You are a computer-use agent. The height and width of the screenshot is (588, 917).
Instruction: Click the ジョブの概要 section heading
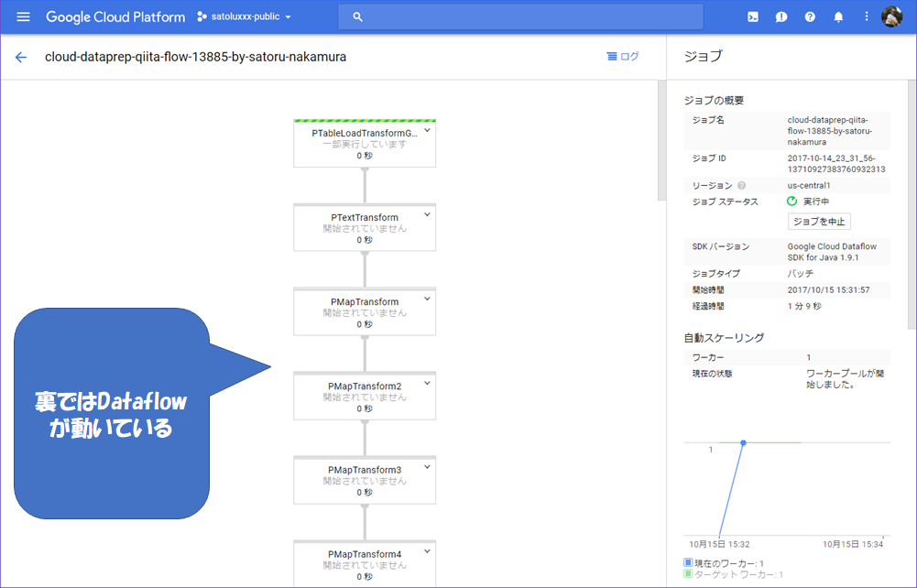pyautogui.click(x=714, y=100)
